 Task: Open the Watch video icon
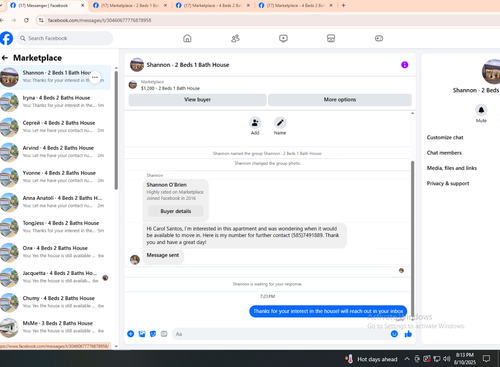(283, 38)
